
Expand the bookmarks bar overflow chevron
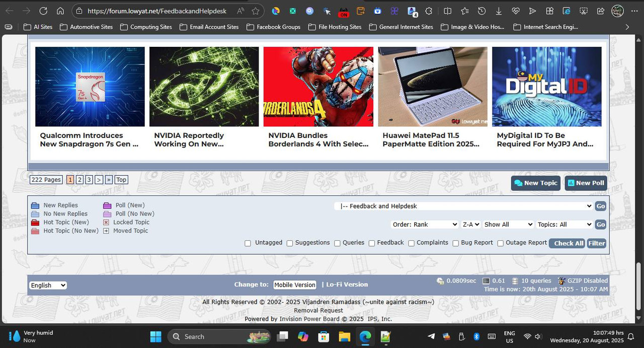tap(627, 27)
